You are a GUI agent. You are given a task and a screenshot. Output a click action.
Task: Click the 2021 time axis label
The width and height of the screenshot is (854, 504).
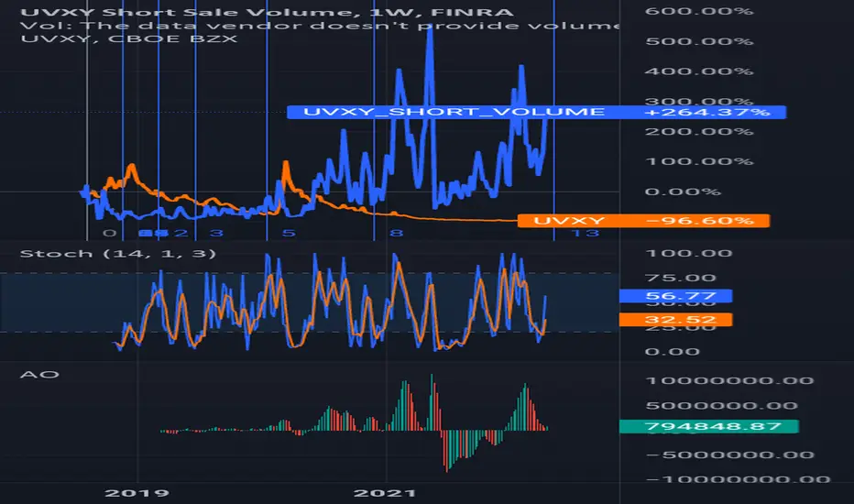point(385,493)
